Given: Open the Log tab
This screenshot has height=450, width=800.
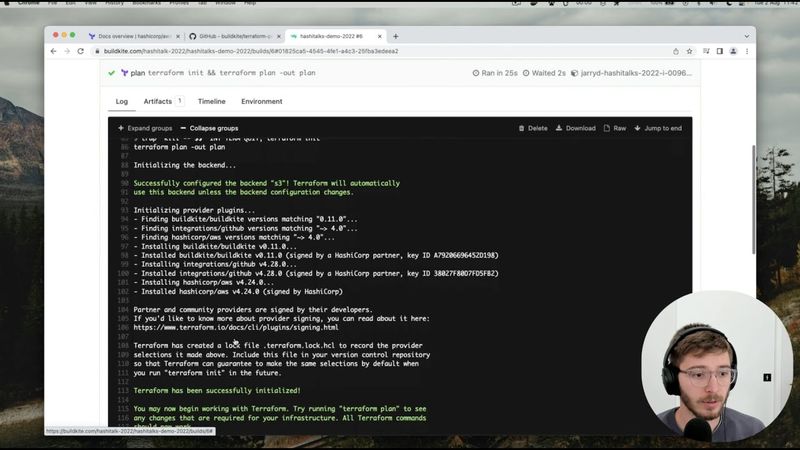Looking at the screenshot, I should click(x=121, y=102).
